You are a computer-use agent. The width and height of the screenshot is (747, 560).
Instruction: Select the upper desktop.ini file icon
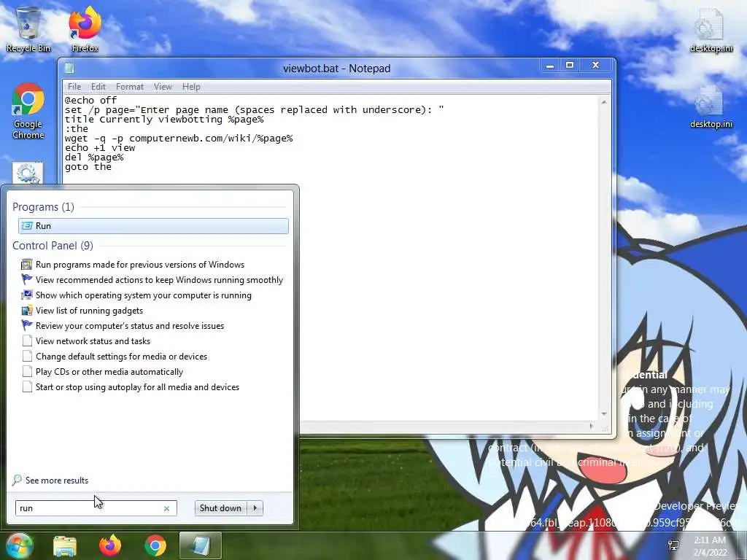(x=711, y=29)
